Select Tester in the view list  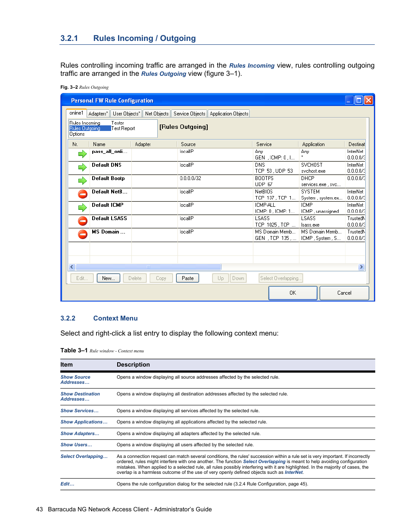click(118, 123)
